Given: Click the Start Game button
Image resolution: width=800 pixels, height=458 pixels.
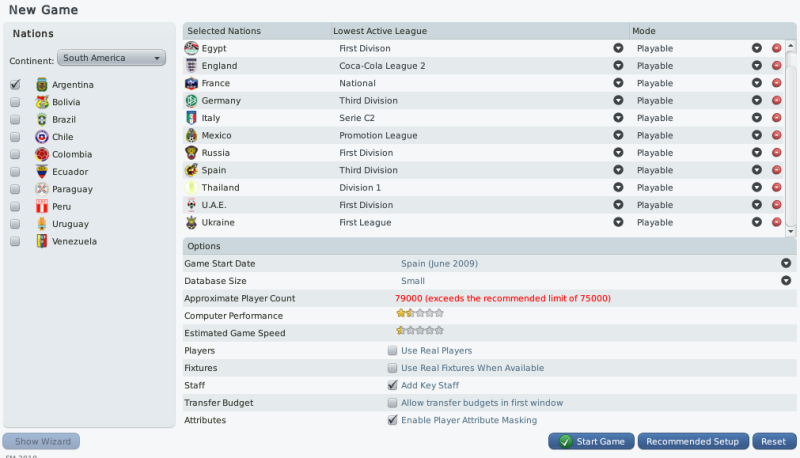Looking at the screenshot, I should (591, 441).
